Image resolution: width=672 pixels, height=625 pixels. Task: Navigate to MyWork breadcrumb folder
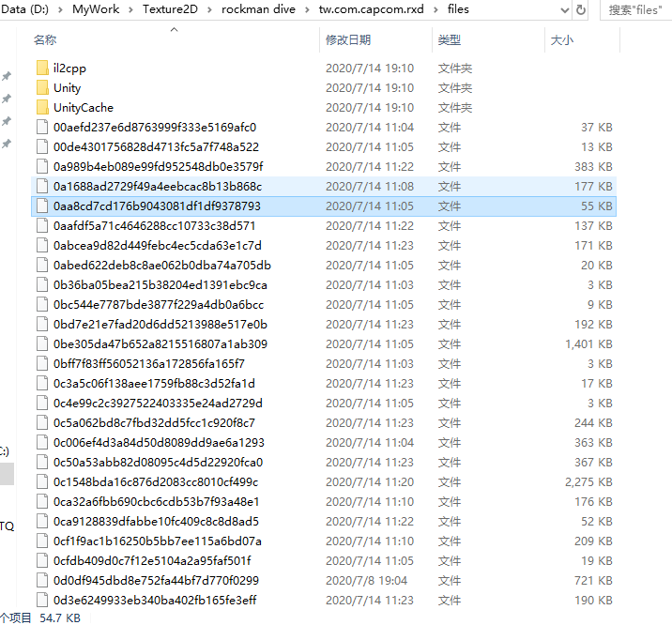pyautogui.click(x=96, y=9)
